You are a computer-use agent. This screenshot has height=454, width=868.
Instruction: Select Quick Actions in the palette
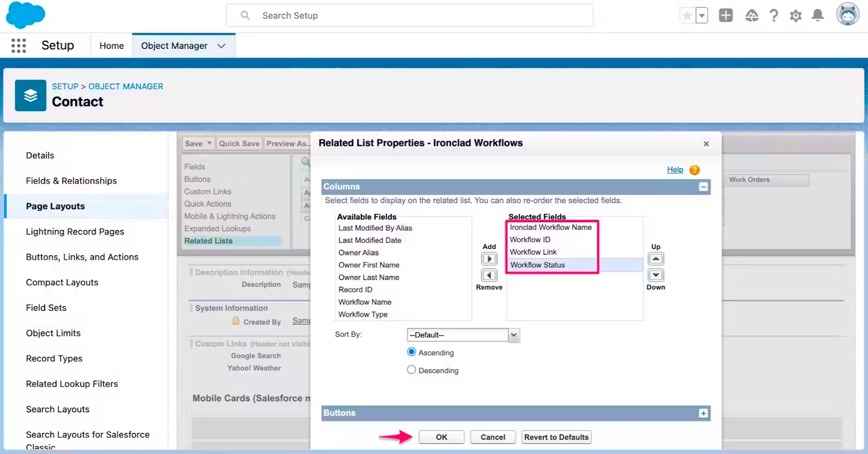pos(208,204)
